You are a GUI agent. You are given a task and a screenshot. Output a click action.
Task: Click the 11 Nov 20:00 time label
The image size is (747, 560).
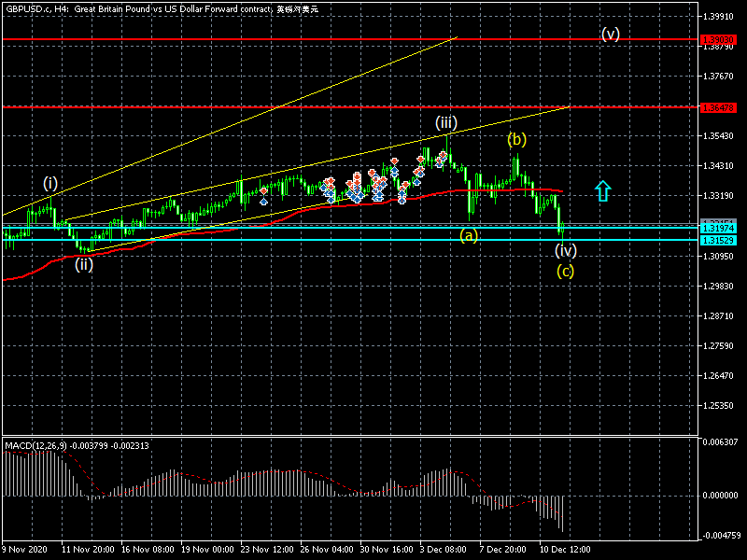click(88, 549)
